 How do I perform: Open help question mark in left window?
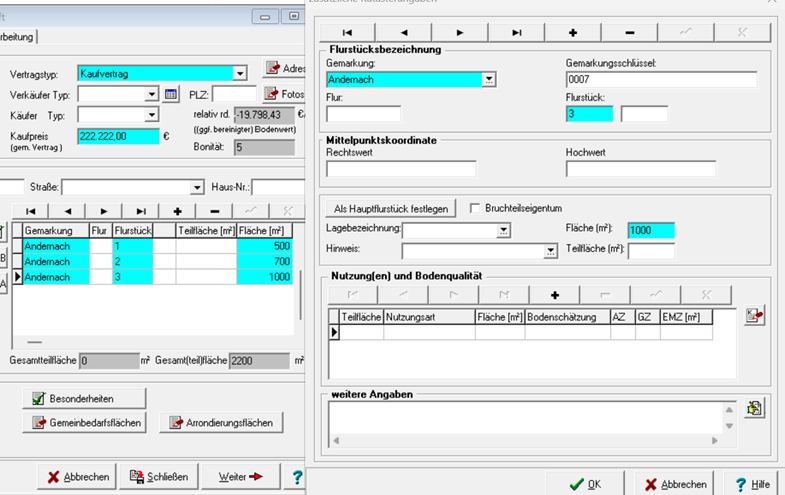coord(297,477)
